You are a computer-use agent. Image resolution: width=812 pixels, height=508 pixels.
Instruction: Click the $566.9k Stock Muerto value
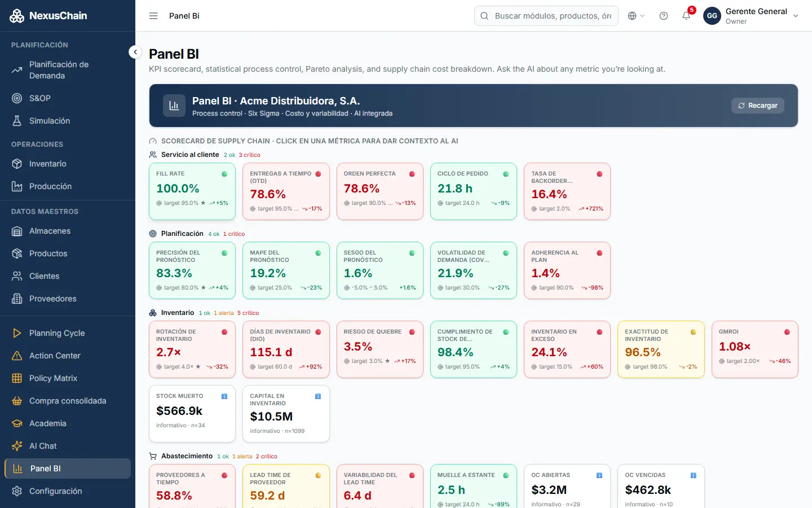[x=179, y=411]
